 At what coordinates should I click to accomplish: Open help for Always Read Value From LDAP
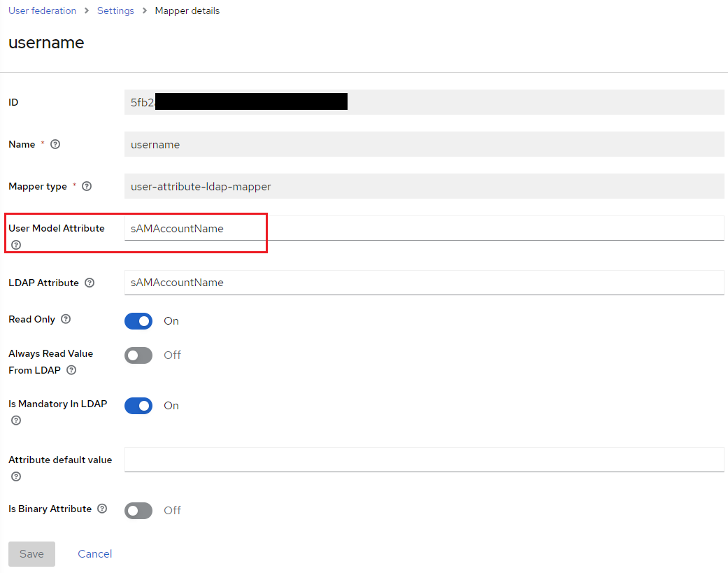click(x=71, y=370)
